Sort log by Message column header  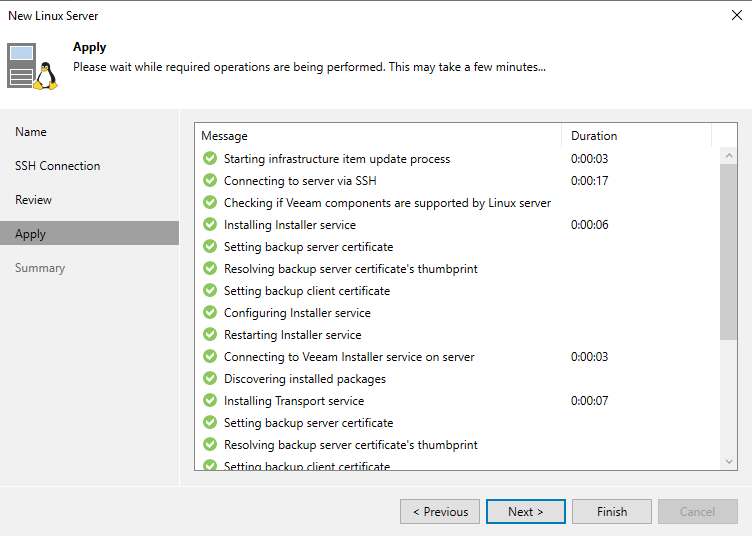tap(378, 136)
